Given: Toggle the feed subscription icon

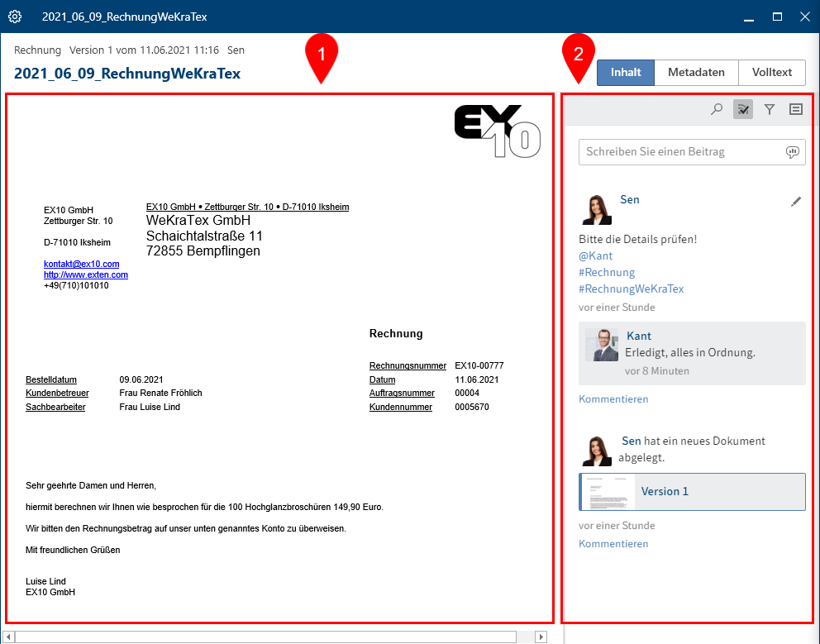Looking at the screenshot, I should pos(743,109).
